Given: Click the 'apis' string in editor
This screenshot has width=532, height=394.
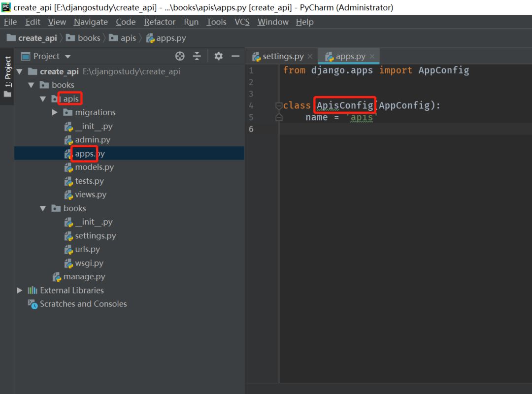Looking at the screenshot, I should point(362,117).
